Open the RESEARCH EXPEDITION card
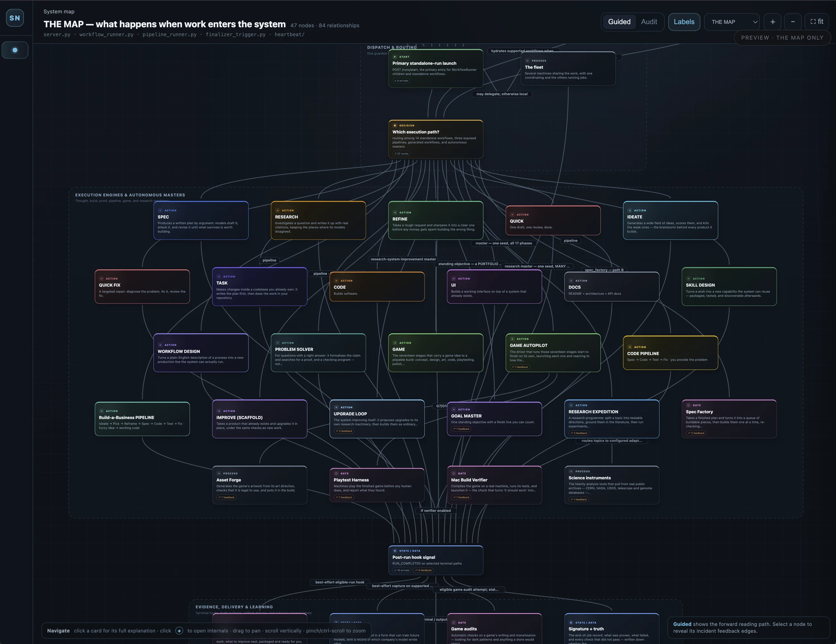The height and width of the screenshot is (644, 836). point(612,419)
